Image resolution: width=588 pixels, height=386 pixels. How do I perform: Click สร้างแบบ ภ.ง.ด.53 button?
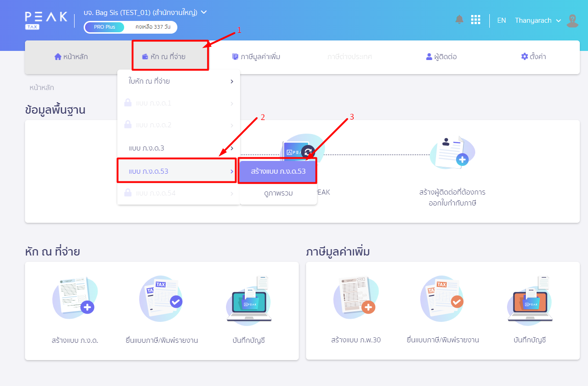pos(278,172)
